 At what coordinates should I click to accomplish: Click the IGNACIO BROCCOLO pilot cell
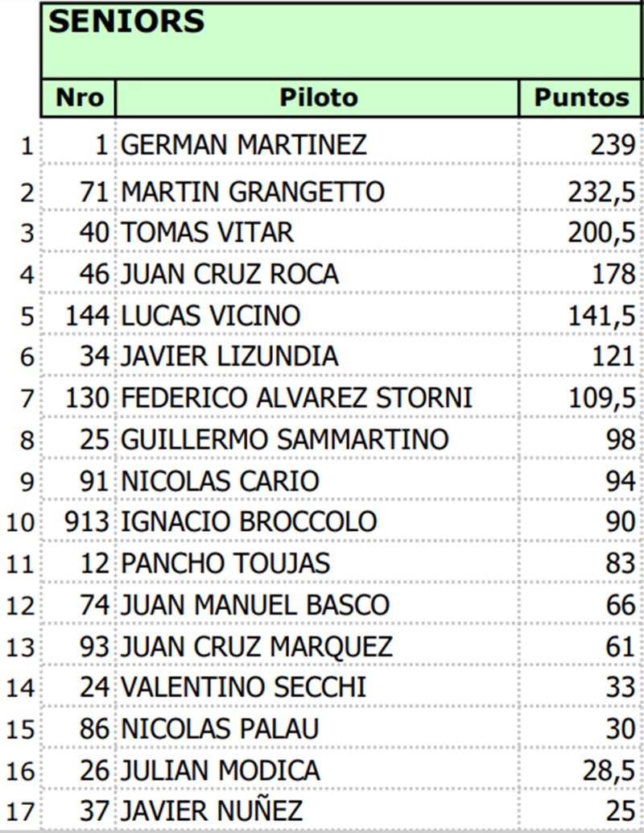pos(249,522)
